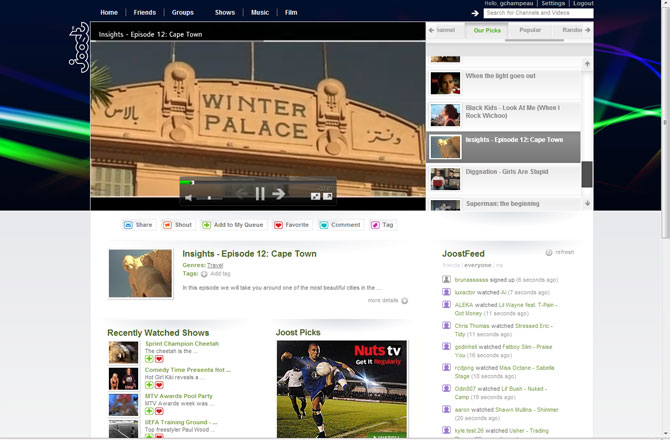670x440 pixels.
Task: Click user icon beside Chris Thomas entry
Action: tap(446, 325)
